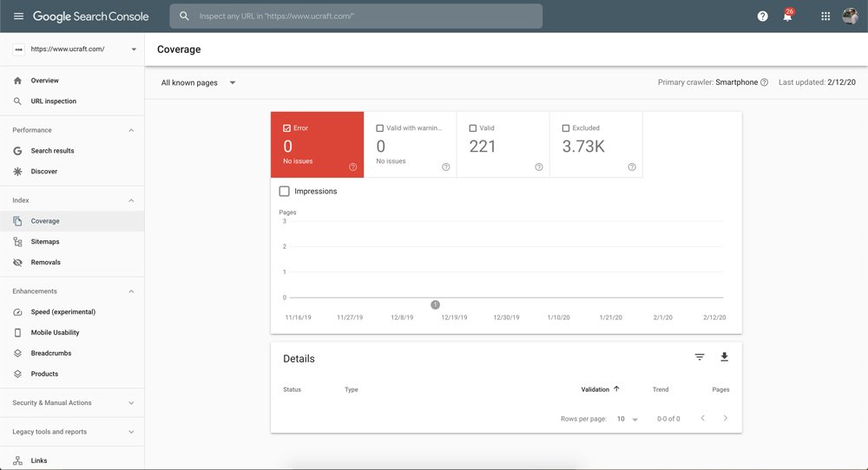The height and width of the screenshot is (470, 868).
Task: Expand Legacy tools and reports section
Action: 131,432
